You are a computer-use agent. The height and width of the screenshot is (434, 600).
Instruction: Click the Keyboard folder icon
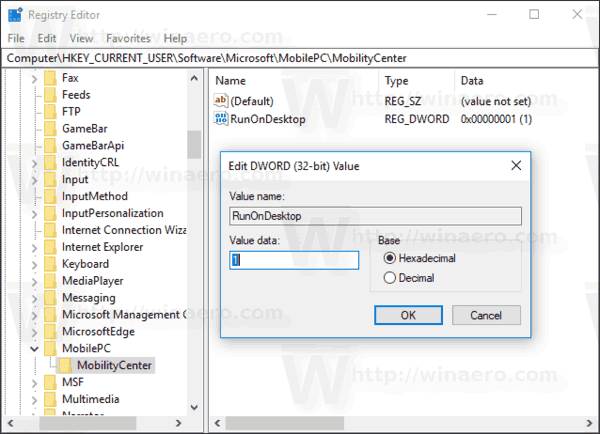click(x=50, y=264)
